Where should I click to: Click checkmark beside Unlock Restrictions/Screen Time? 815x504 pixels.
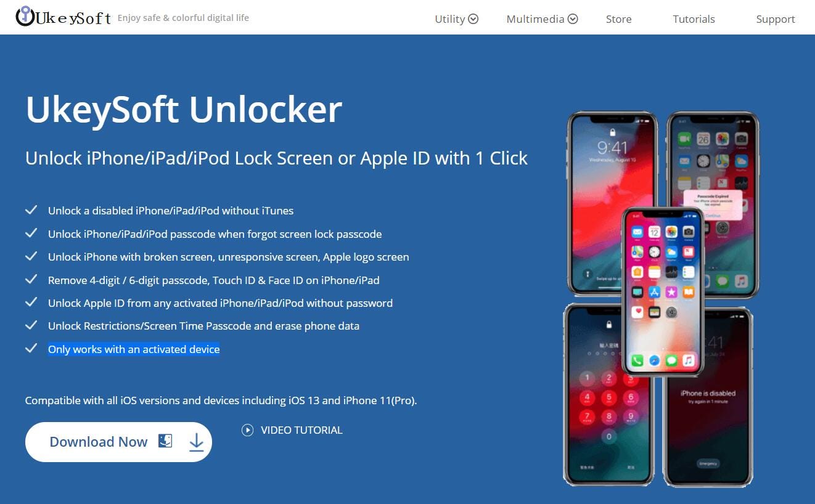click(31, 325)
